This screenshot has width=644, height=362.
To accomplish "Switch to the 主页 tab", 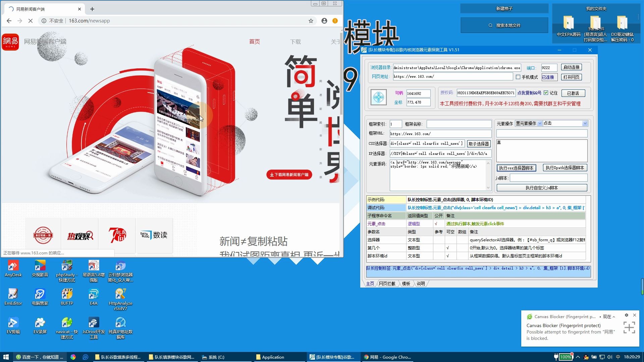I will (370, 284).
